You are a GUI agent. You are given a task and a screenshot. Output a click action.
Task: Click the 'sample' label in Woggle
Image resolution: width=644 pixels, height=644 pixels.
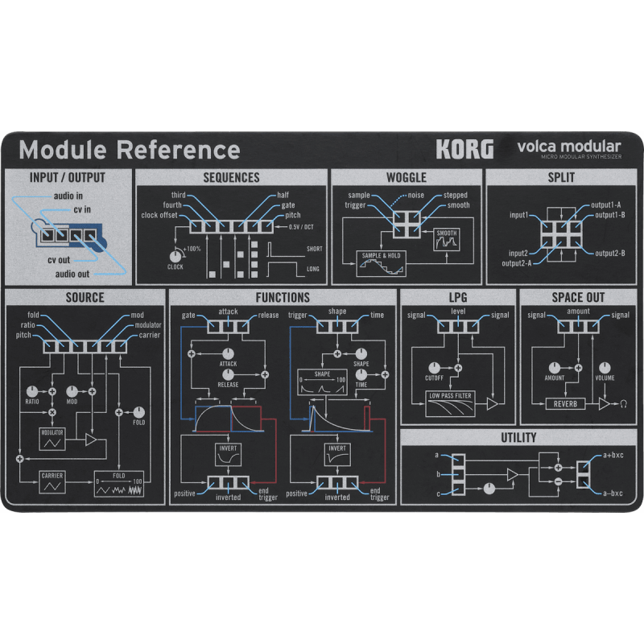pyautogui.click(x=359, y=195)
